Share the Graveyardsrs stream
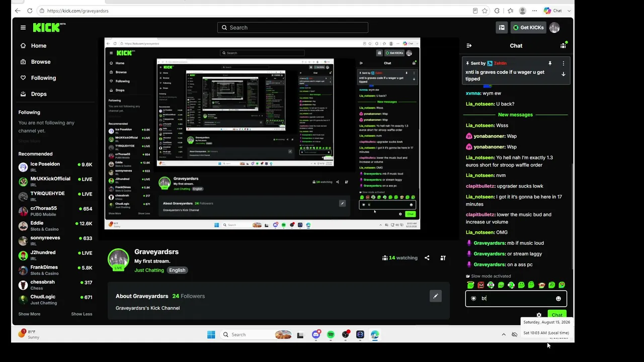Viewport: 644px width, 362px height. click(427, 258)
